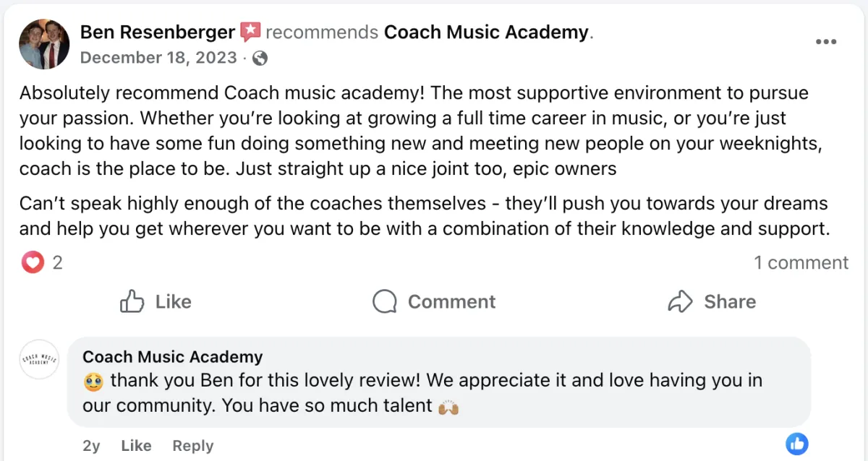
Task: Click the Share button label
Action: pyautogui.click(x=729, y=301)
